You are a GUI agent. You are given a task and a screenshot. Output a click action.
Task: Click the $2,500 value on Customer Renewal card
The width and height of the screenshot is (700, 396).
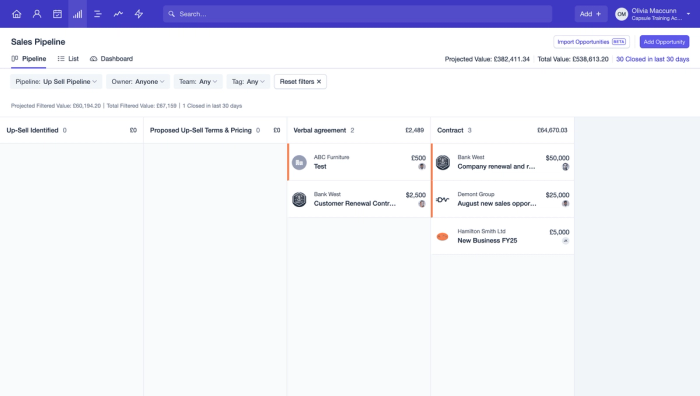coord(416,195)
